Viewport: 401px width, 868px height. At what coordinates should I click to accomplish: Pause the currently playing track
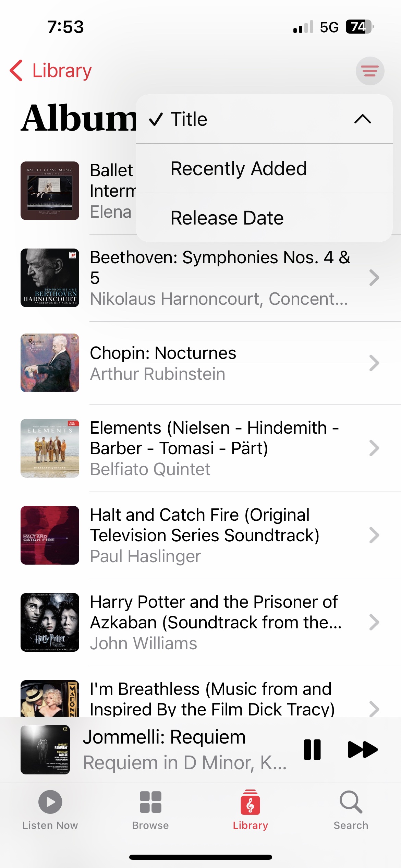[312, 749]
